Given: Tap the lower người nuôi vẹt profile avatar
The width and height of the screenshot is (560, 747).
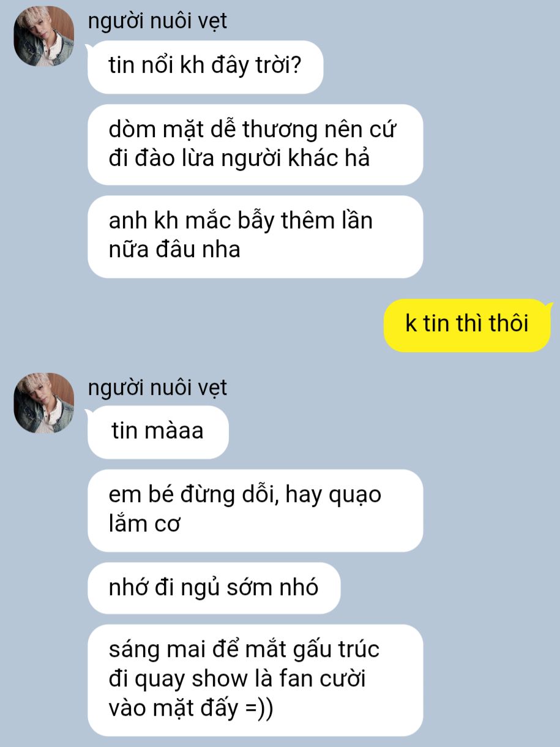Looking at the screenshot, I should coord(44,403).
